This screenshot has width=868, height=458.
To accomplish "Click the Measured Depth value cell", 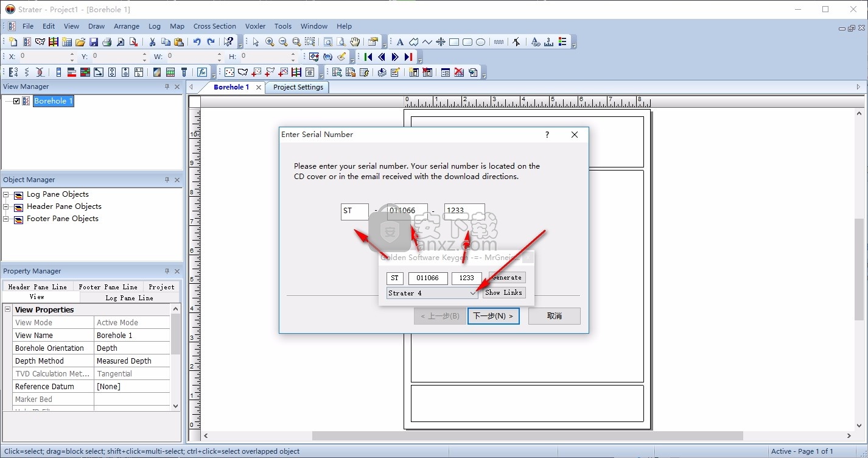I will click(132, 361).
